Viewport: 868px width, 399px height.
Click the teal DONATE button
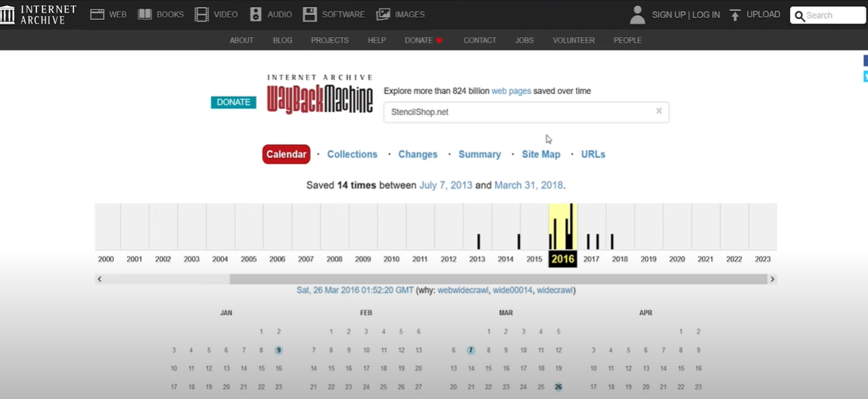tap(233, 102)
